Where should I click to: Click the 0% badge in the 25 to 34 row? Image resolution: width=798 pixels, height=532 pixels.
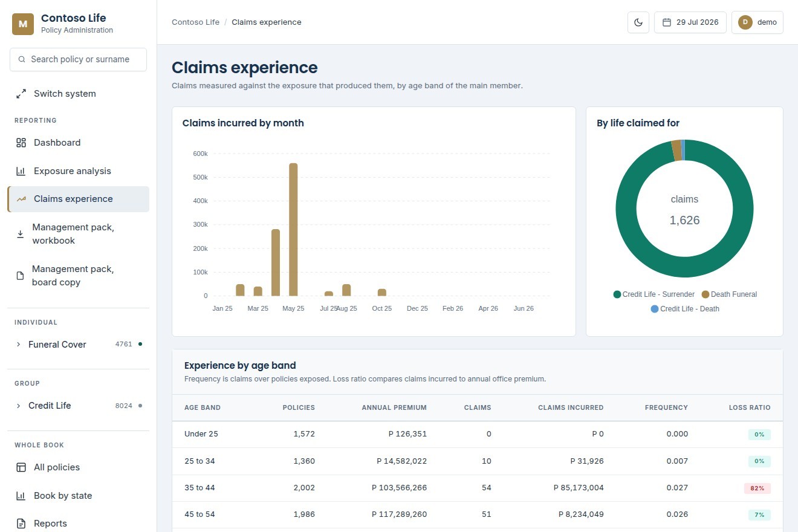tap(759, 461)
